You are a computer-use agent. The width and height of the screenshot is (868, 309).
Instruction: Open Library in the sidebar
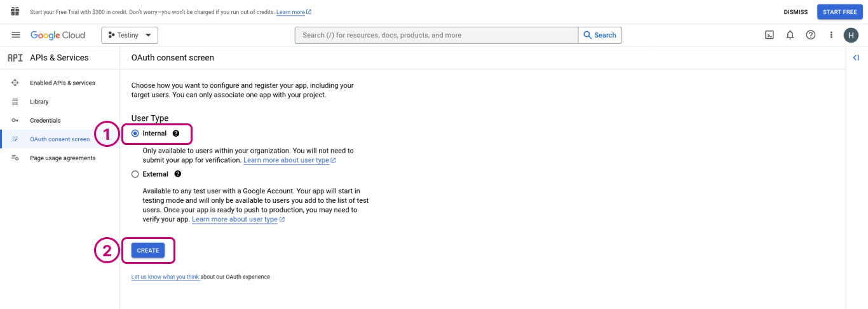(x=39, y=102)
